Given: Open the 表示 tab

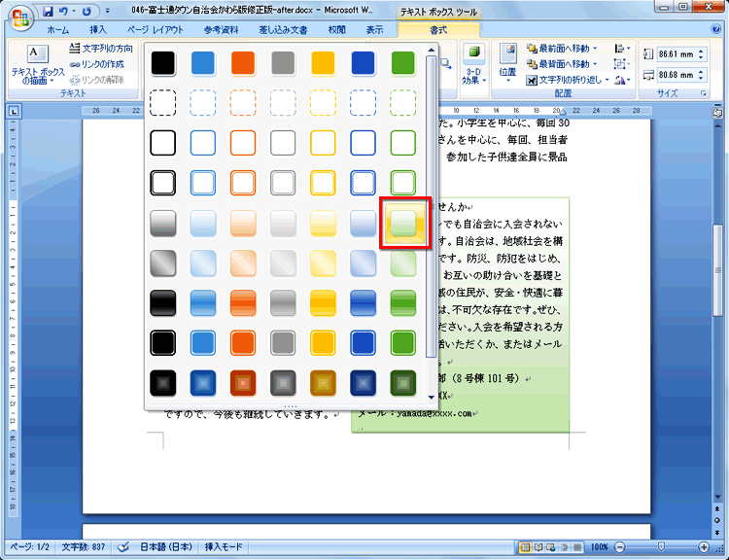Looking at the screenshot, I should 374,30.
